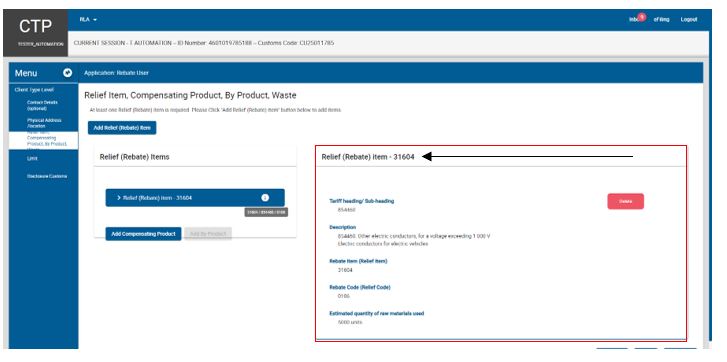
Task: Click the greyed Add By Product button
Action: [208, 234]
